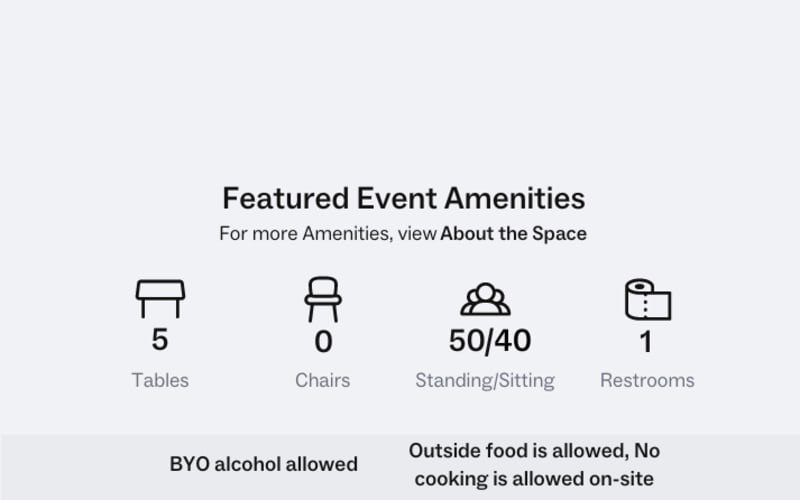
Task: Click the restroom count 1
Action: pos(646,341)
